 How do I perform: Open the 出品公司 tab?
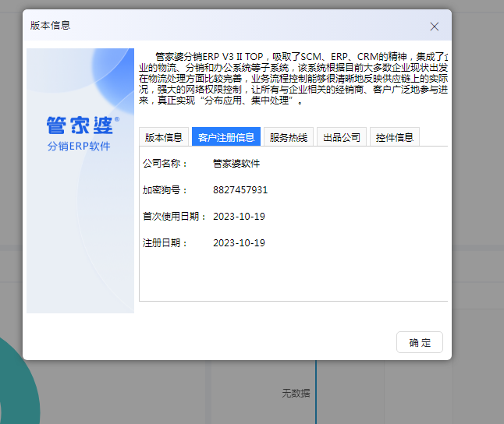coord(342,137)
